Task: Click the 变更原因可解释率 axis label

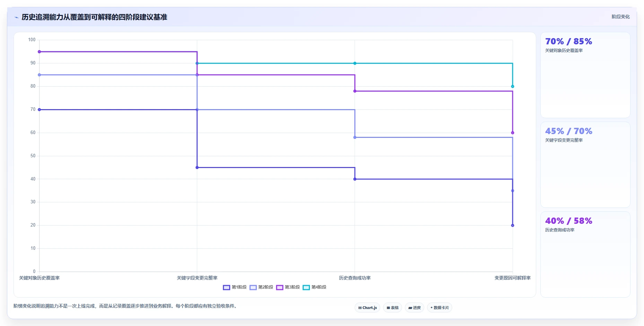Action: pyautogui.click(x=513, y=278)
